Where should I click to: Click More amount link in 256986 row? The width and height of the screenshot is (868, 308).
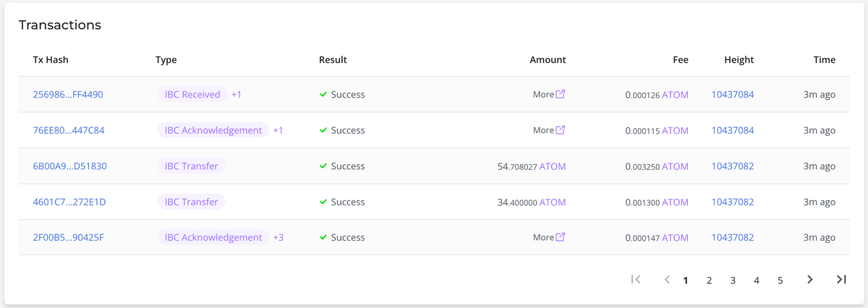click(x=543, y=94)
